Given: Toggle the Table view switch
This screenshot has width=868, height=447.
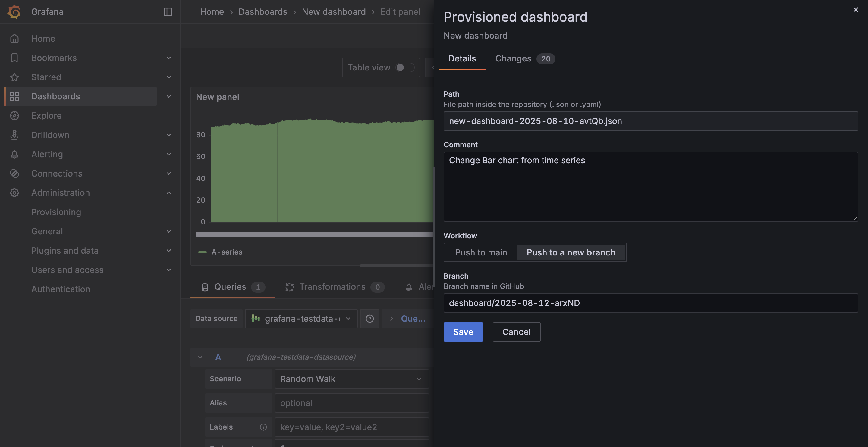Looking at the screenshot, I should point(405,67).
